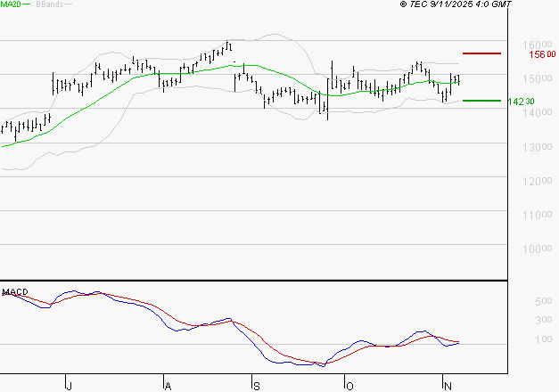Click the O month marker on time axis

pyautogui.click(x=349, y=386)
